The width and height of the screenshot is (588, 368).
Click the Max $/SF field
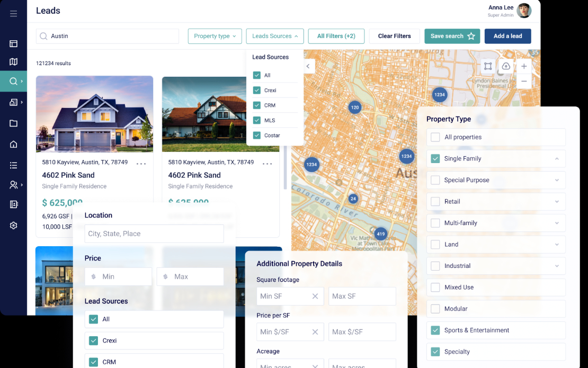(362, 332)
